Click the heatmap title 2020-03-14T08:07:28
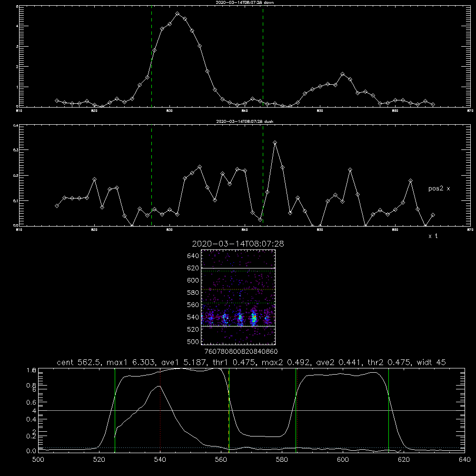The width and height of the screenshot is (476, 476). click(x=238, y=244)
